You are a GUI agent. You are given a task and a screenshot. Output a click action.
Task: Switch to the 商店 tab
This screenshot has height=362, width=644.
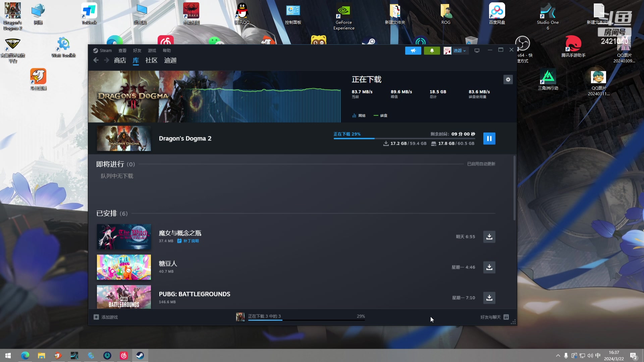pyautogui.click(x=120, y=60)
